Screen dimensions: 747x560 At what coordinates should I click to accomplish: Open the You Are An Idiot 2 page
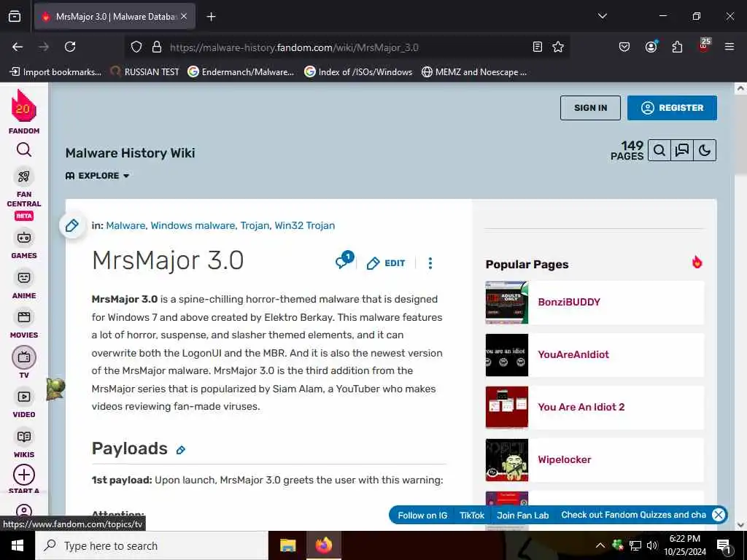coord(581,407)
